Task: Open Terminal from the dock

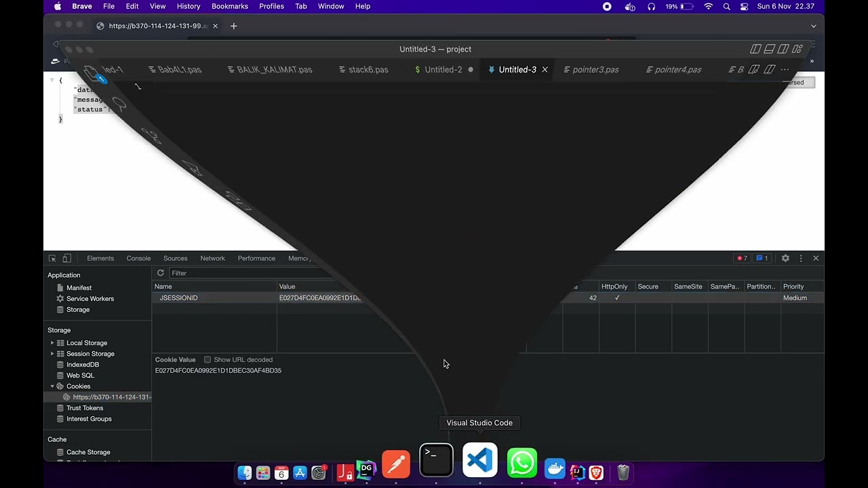Action: [x=437, y=460]
